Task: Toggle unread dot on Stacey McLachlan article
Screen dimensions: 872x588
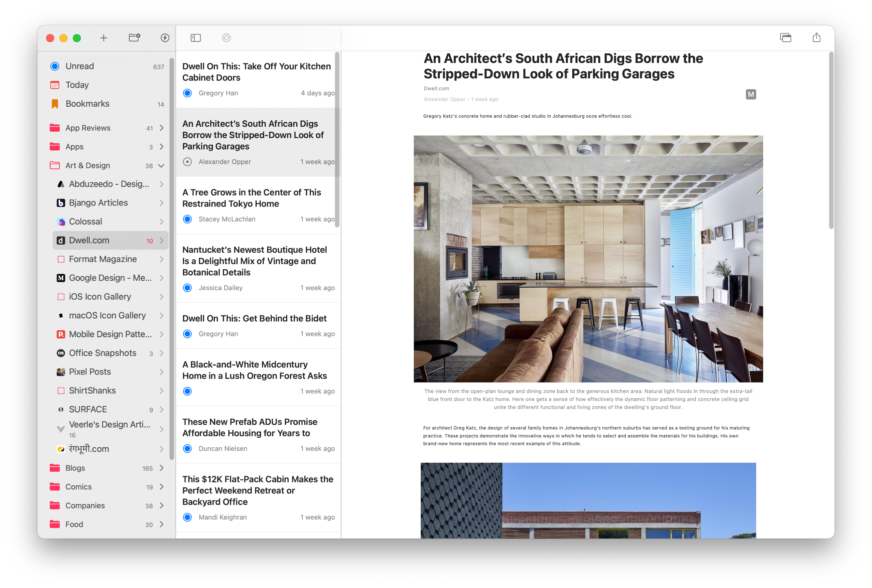Action: 187,219
